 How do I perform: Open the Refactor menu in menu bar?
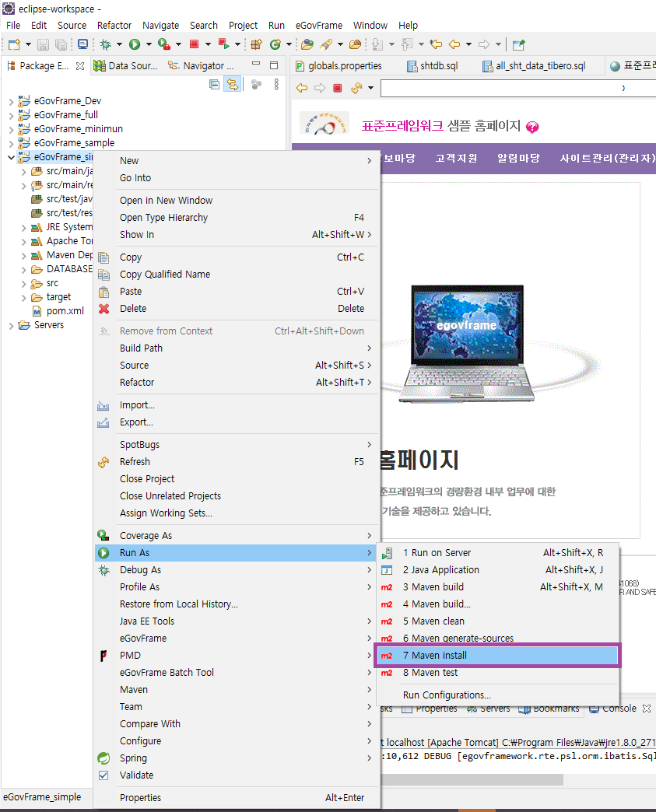[x=114, y=26]
